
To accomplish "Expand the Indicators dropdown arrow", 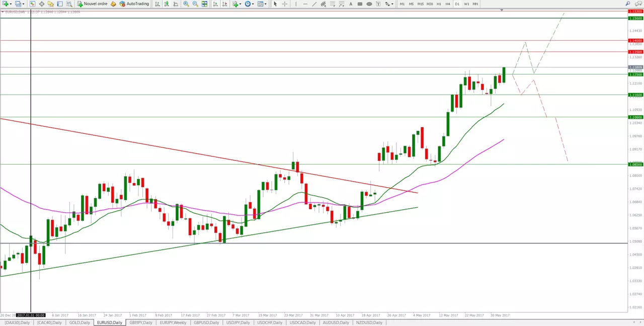I will pos(240,4).
